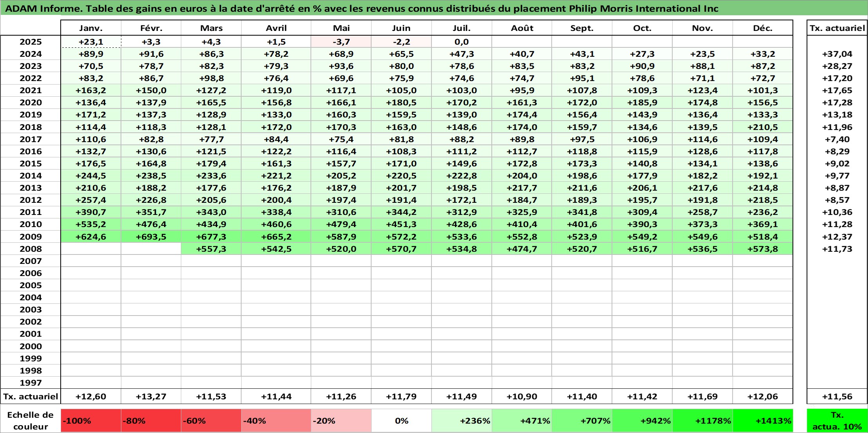Click the +236% light green swatch
Image resolution: width=868 pixels, height=433 pixels.
(x=462, y=420)
